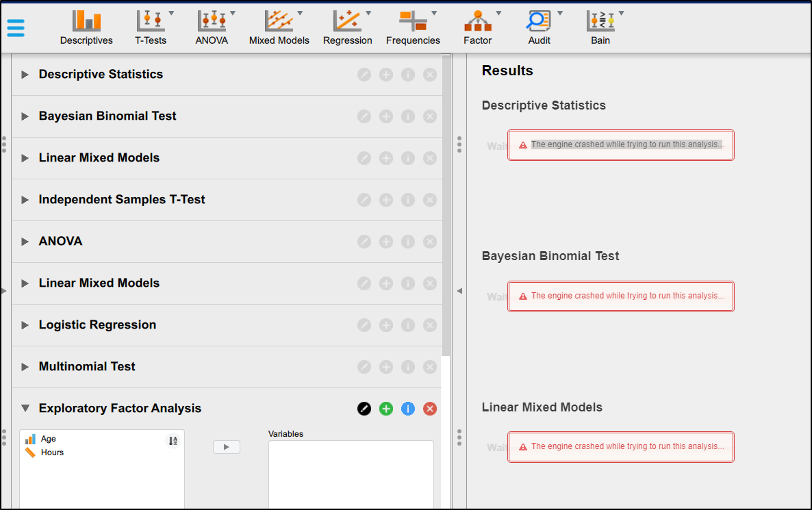Click arrow button to assign variables
Screen dimensions: 812x510
[226, 446]
